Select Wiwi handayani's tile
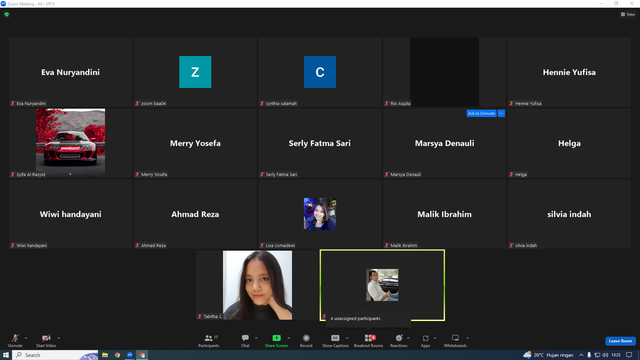Image resolution: width=640 pixels, height=360 pixels. 70,214
